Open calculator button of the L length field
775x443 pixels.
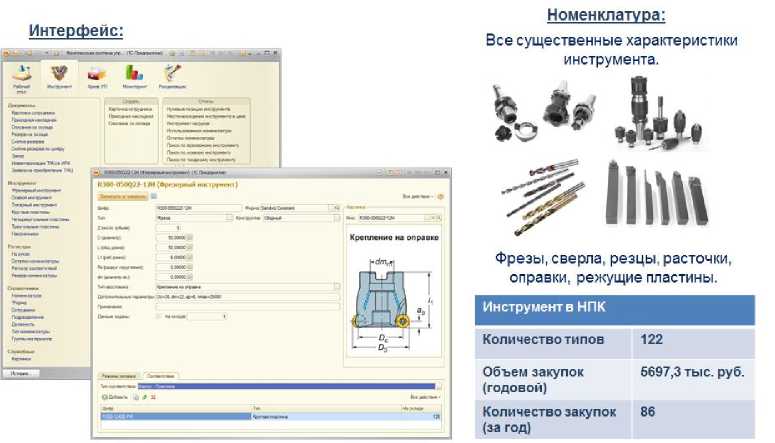(x=190, y=247)
